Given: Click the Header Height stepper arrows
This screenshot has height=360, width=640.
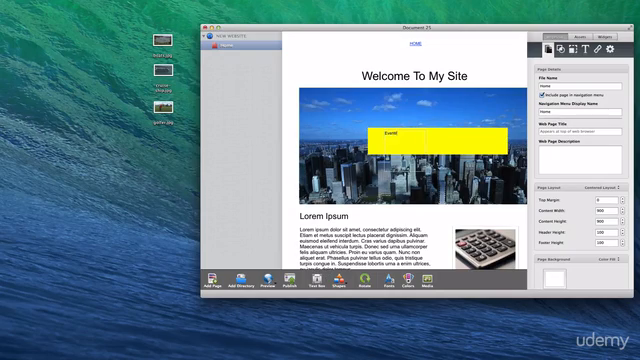Looking at the screenshot, I should [622, 232].
